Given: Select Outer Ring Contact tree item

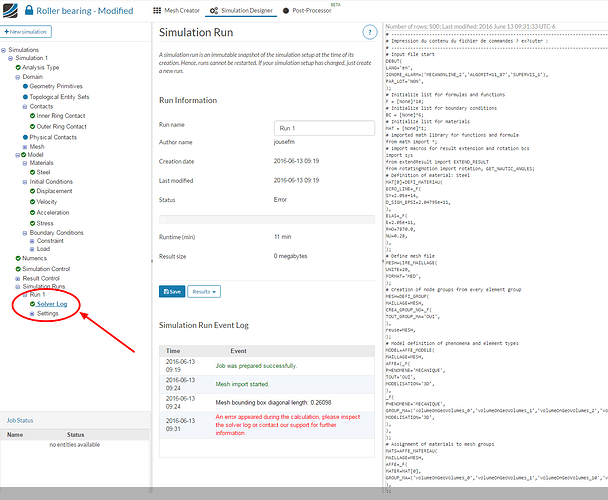Looking at the screenshot, I should 62,126.
